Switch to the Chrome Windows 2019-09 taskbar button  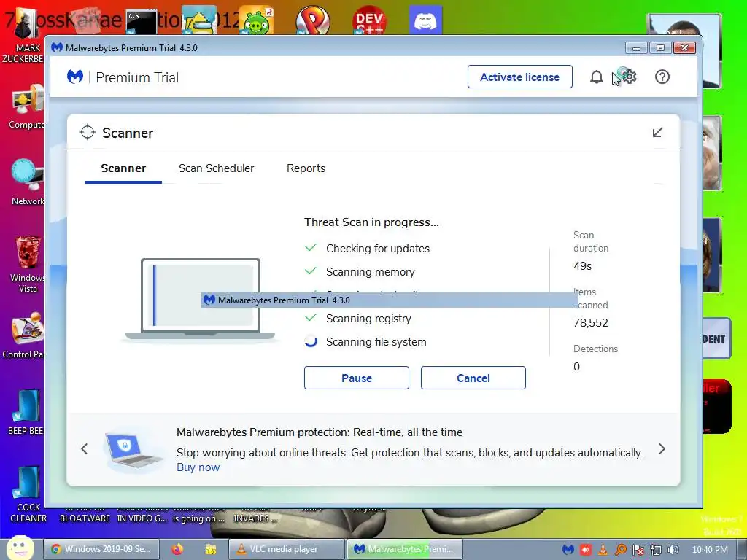tap(101, 549)
